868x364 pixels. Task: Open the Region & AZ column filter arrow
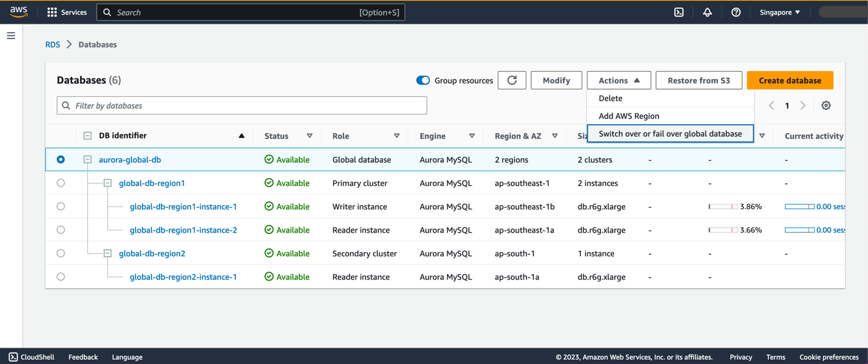click(555, 136)
